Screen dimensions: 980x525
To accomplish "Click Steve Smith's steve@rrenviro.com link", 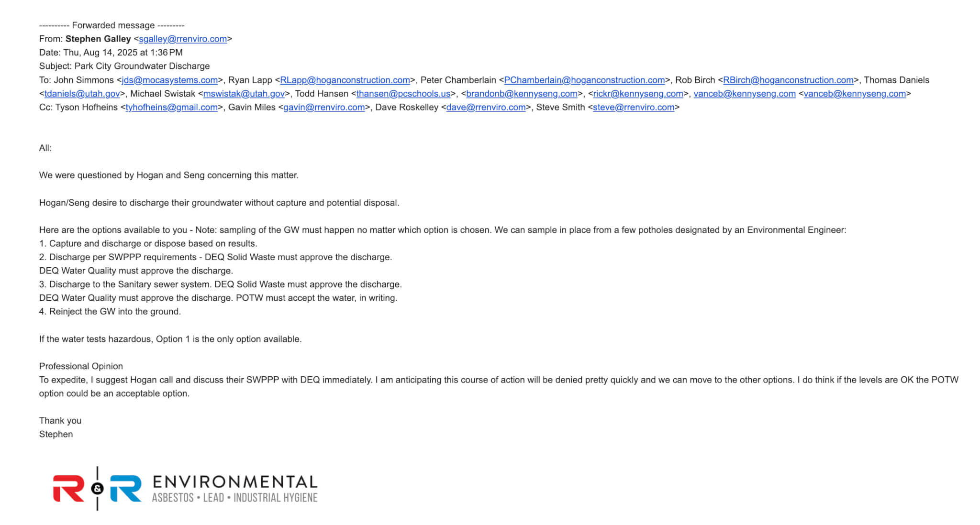I will pyautogui.click(x=633, y=107).
